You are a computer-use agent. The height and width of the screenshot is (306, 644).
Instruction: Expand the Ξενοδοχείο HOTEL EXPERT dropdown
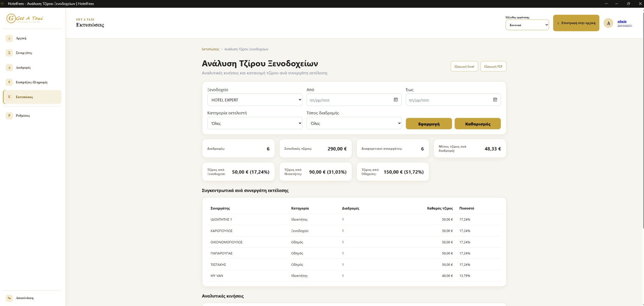[x=255, y=100]
